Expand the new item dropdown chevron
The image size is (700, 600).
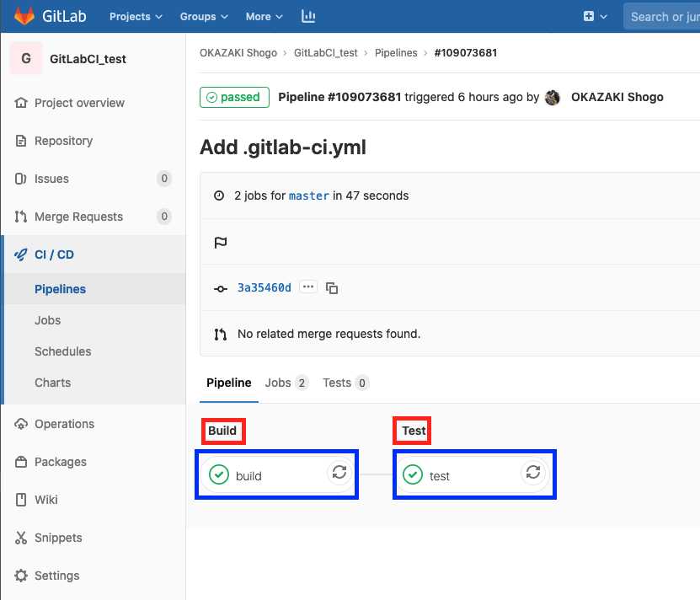[603, 17]
